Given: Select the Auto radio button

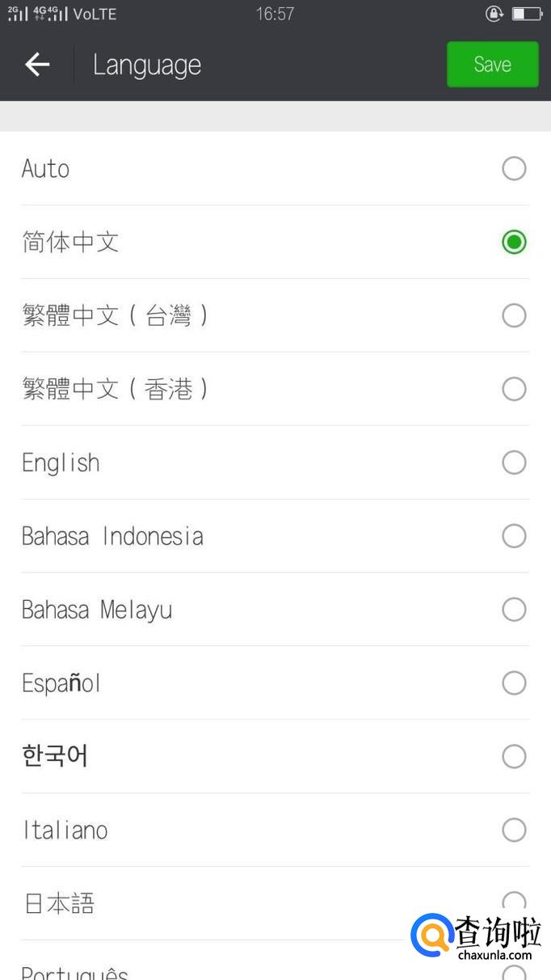Looking at the screenshot, I should point(514,168).
